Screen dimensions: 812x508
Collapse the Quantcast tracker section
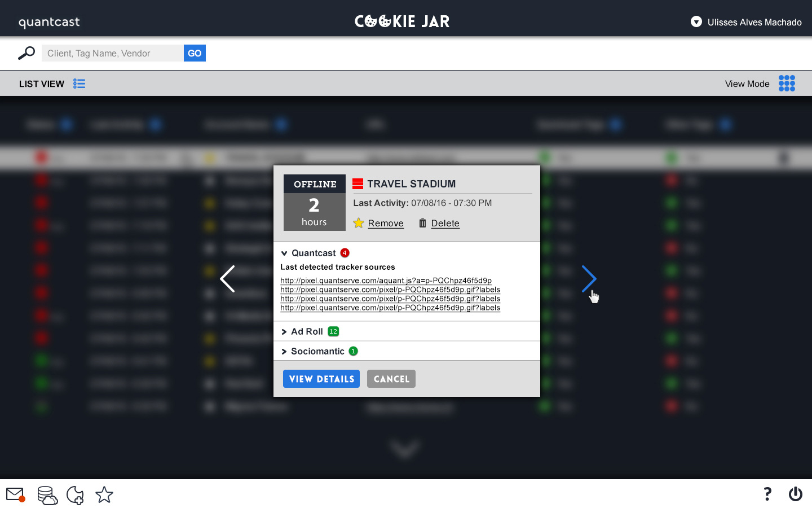coord(285,253)
